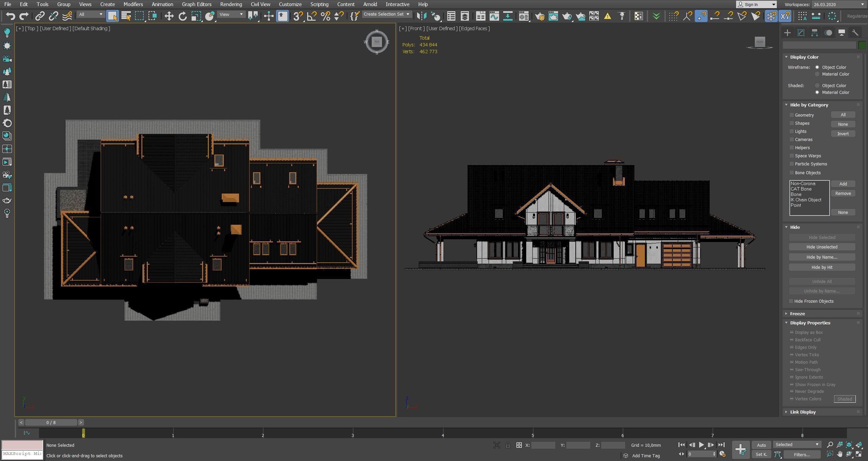The width and height of the screenshot is (868, 461).
Task: Toggle the Percent Snap icon
Action: tap(325, 16)
